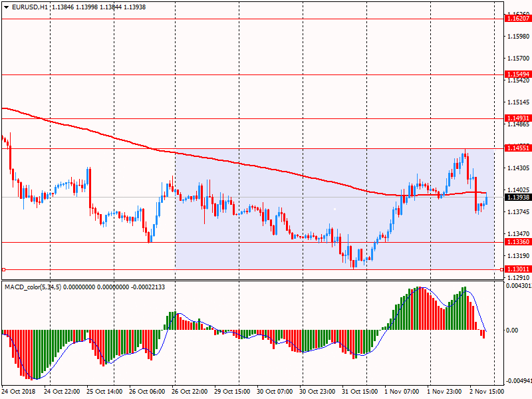
Task: Click the 31 Oct 15:00 time label
Action: point(360,391)
